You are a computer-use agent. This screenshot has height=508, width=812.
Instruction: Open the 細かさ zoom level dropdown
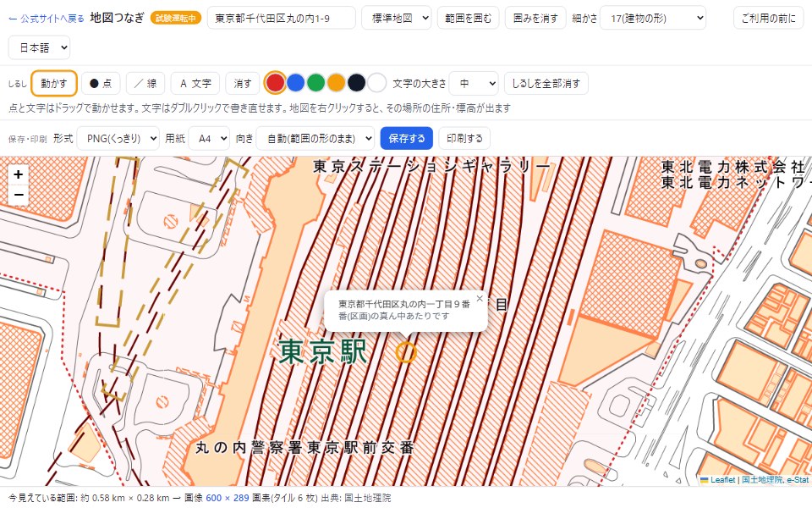pyautogui.click(x=652, y=18)
